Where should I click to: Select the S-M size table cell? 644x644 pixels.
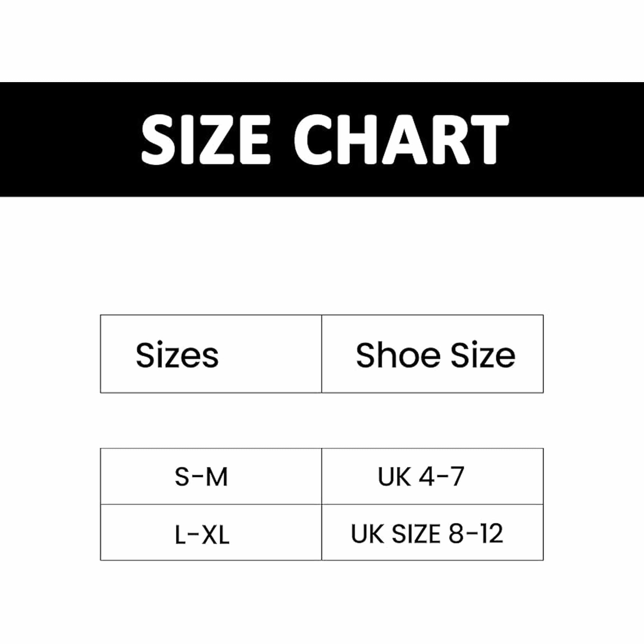[x=211, y=476]
